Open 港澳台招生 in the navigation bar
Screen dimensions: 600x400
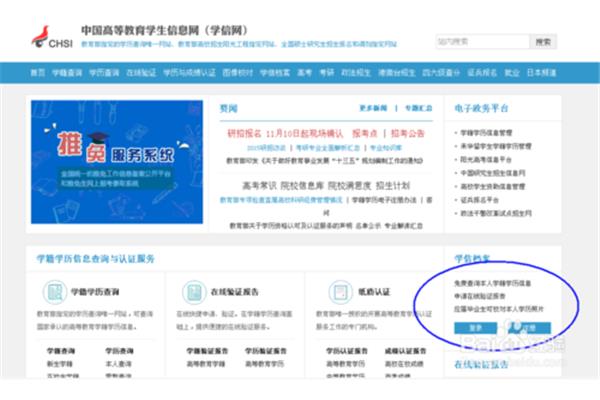pos(397,72)
